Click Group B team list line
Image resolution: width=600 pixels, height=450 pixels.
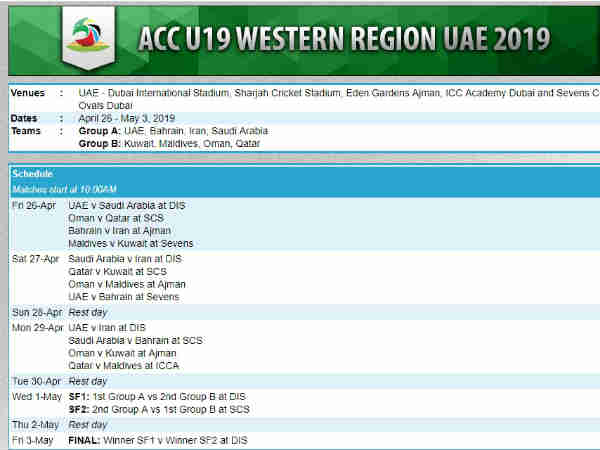click(169, 143)
